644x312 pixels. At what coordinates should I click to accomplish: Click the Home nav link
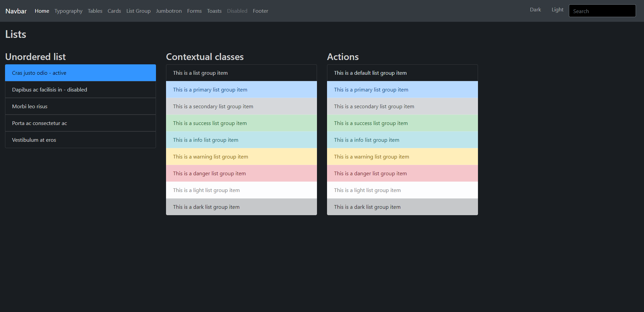click(42, 11)
